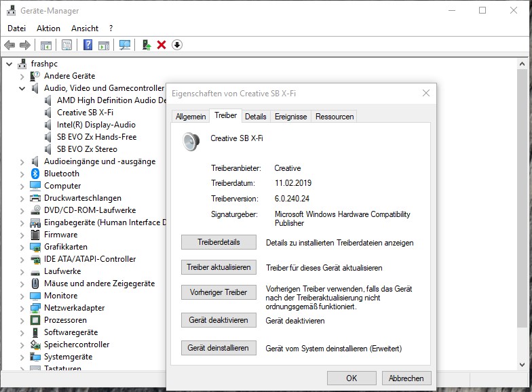Click the update driver green arrow icon
This screenshot has width=532, height=392.
(x=147, y=45)
